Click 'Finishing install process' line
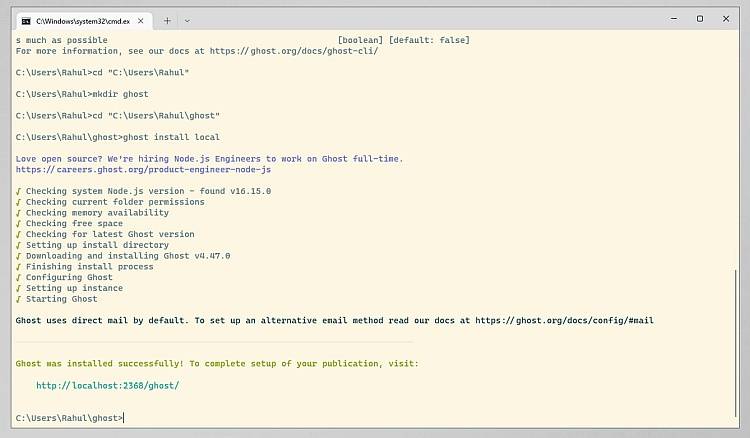Screen dimensions: 750x438 click(85, 266)
